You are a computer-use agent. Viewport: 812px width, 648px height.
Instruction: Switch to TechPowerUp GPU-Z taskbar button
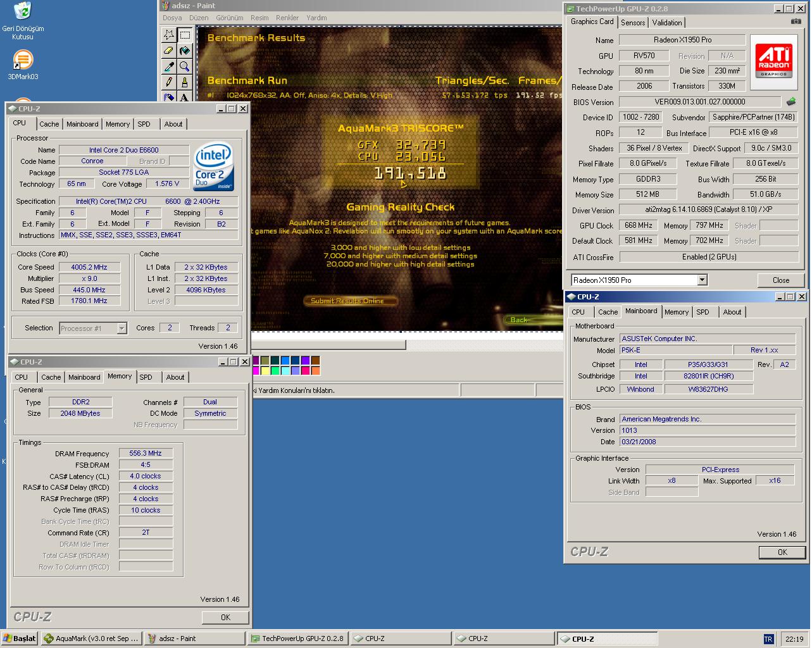point(297,639)
